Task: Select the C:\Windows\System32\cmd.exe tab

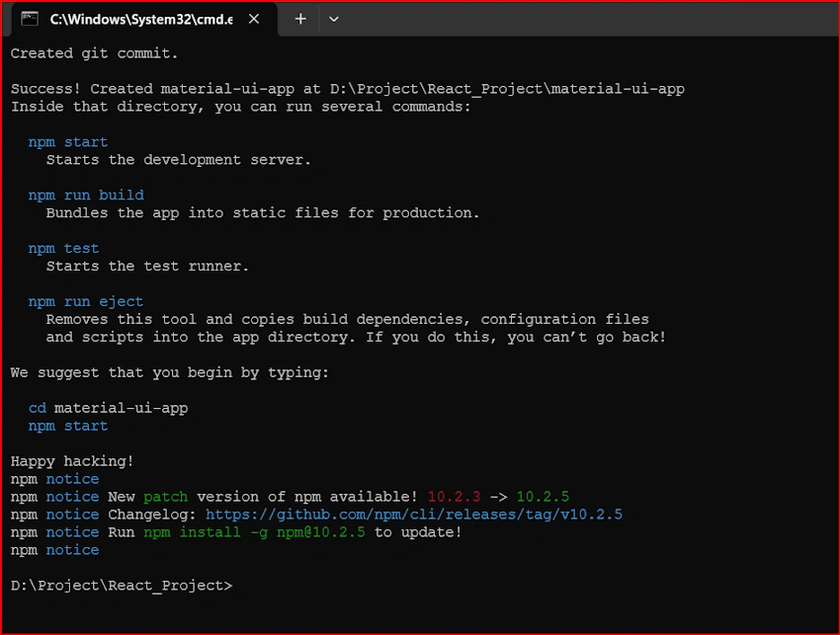Action: [x=143, y=20]
